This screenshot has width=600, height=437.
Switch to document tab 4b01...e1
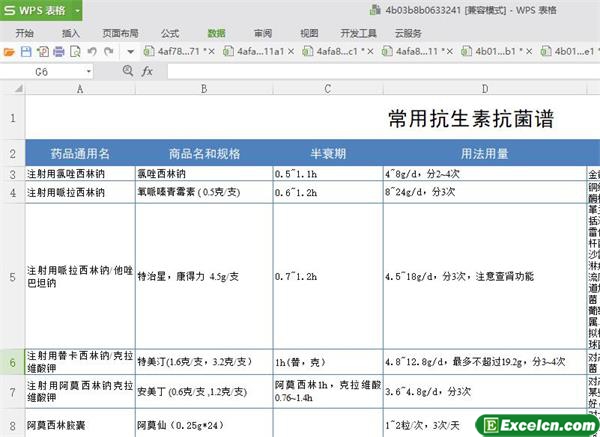click(x=570, y=51)
